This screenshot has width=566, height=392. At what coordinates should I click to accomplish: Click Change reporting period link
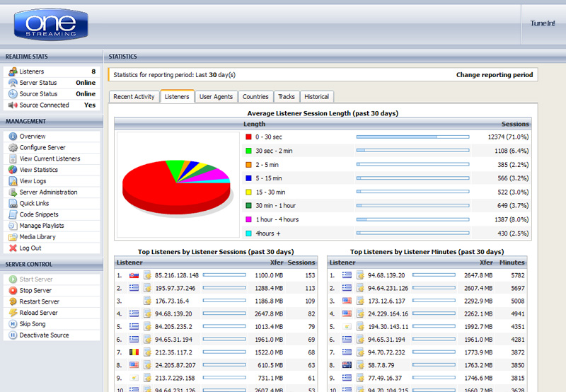coord(493,74)
